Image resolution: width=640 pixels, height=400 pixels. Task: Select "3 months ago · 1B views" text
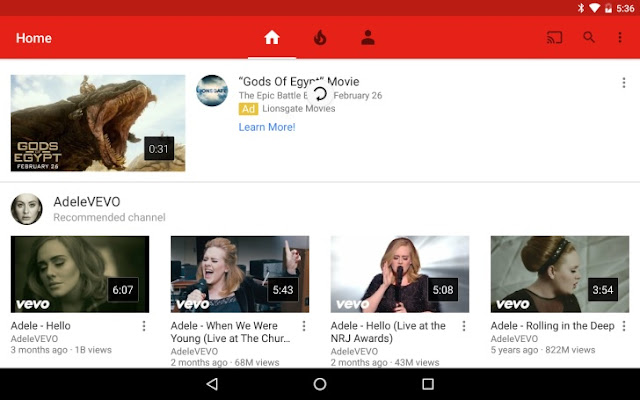pyautogui.click(x=61, y=350)
